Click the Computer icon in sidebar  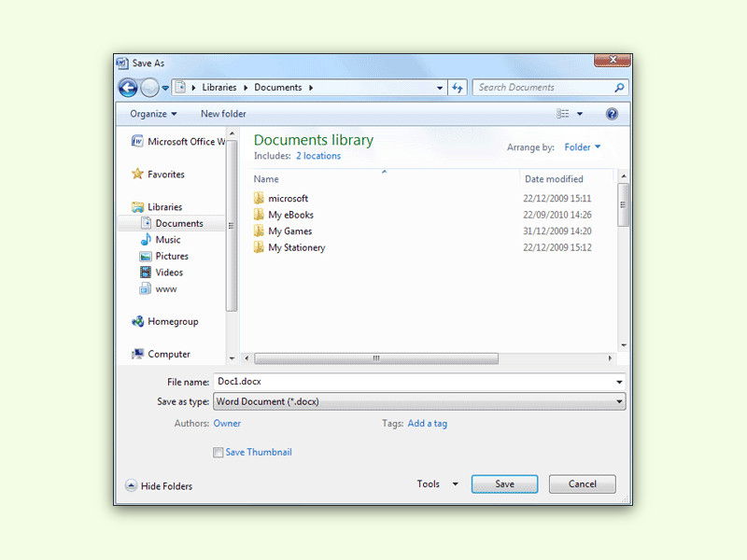[137, 354]
